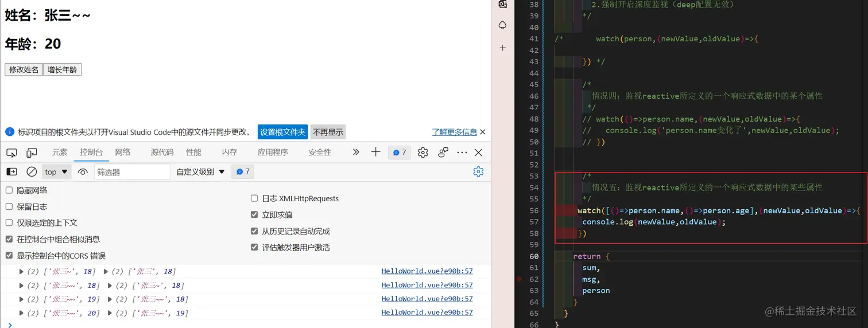
Task: Open the 内存 tab
Action: (x=229, y=152)
